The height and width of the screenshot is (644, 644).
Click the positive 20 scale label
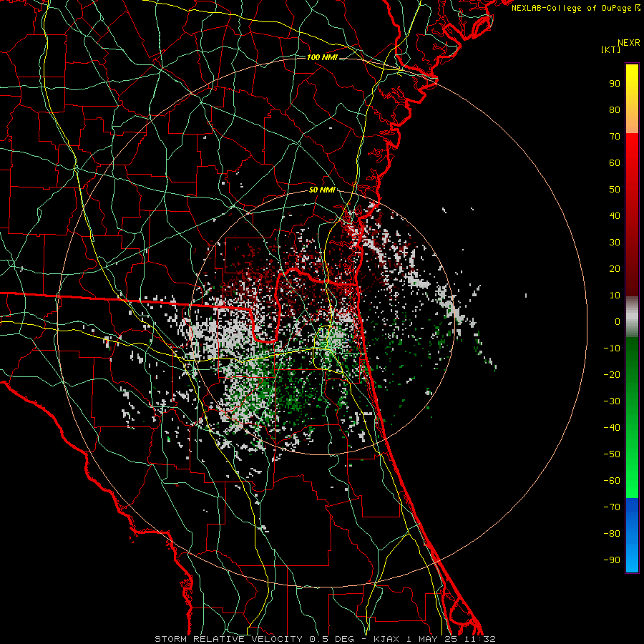tap(615, 268)
